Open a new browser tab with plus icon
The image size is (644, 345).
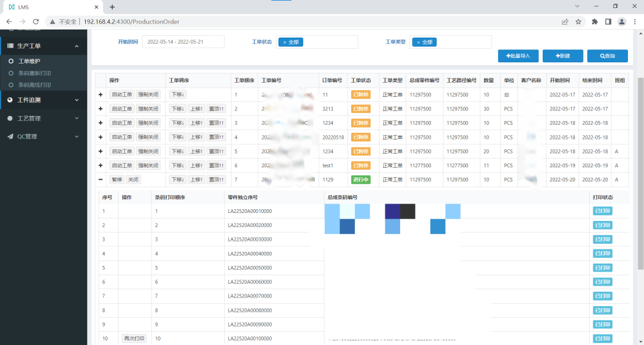112,7
